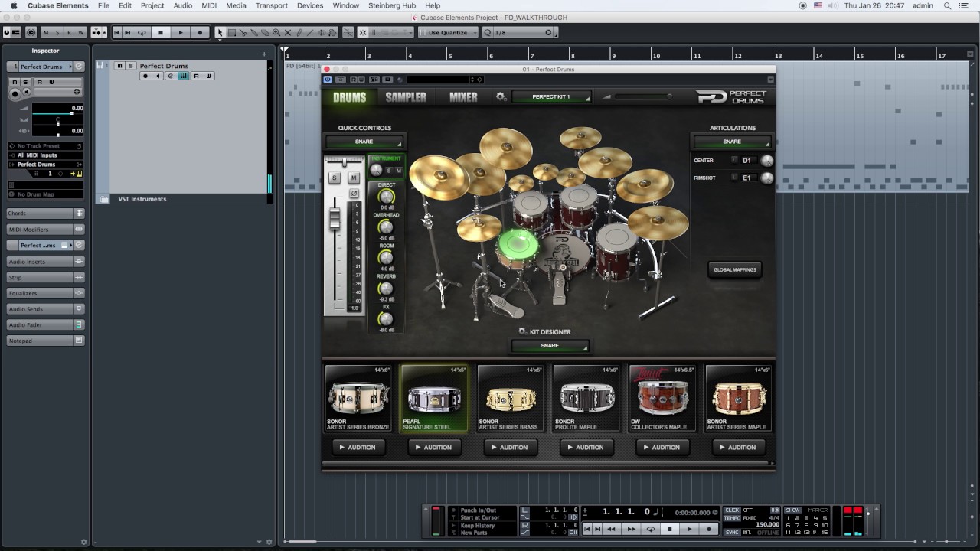This screenshot has width=980, height=551.
Task: Select the Sonor Artist Series Maple snare thumbnail
Action: 738,398
